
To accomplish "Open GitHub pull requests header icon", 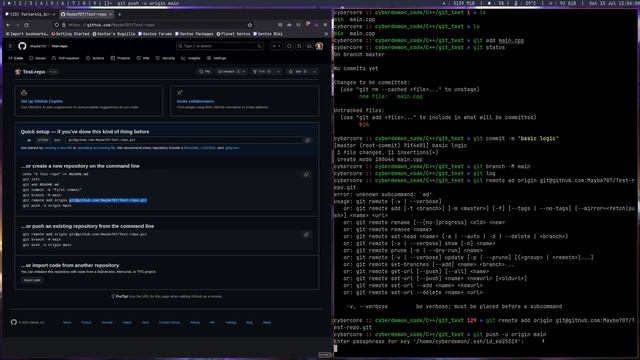I will point(299,46).
